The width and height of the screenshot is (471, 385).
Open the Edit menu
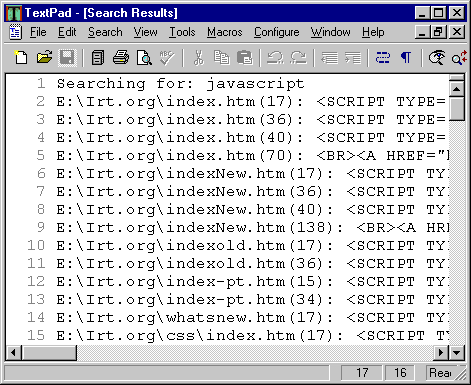(67, 32)
